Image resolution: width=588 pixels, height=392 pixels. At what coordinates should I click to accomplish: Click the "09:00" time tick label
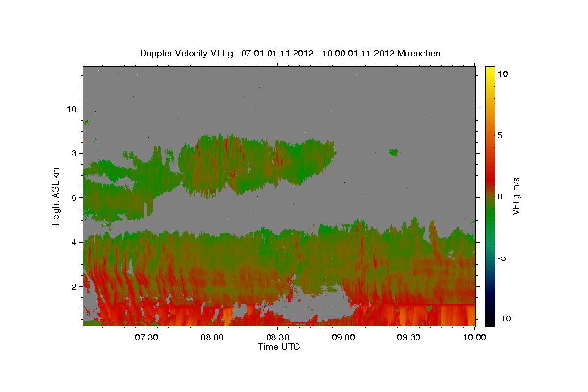(343, 337)
